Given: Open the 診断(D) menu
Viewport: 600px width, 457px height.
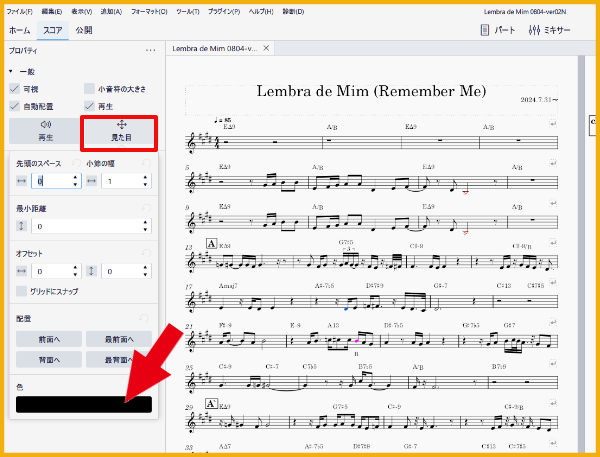Looking at the screenshot, I should click(x=293, y=11).
